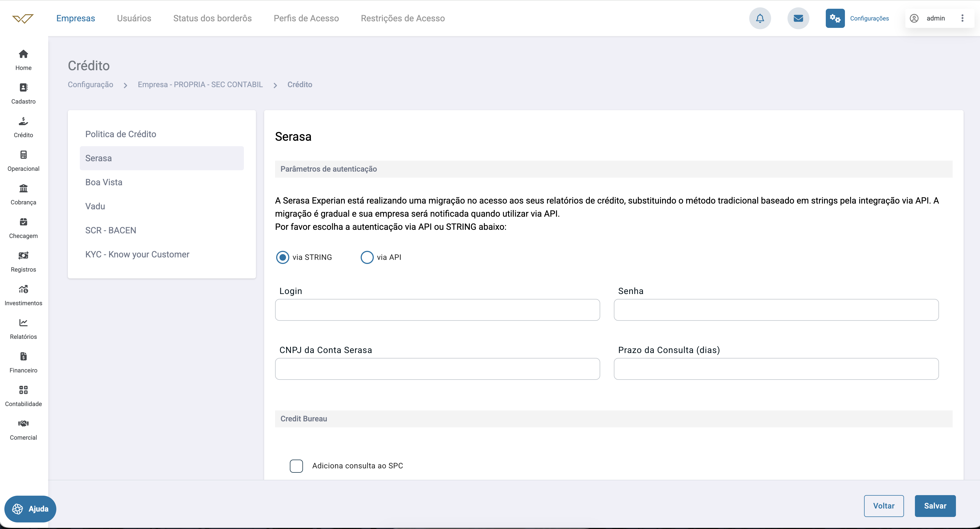980x529 pixels.
Task: Click the admin user avatar icon
Action: 914,18
